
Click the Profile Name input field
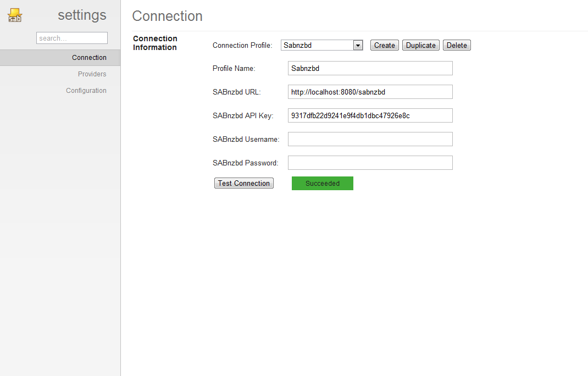[x=370, y=68]
